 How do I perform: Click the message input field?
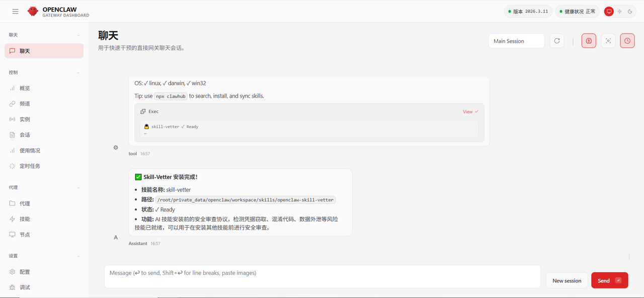(x=322, y=276)
